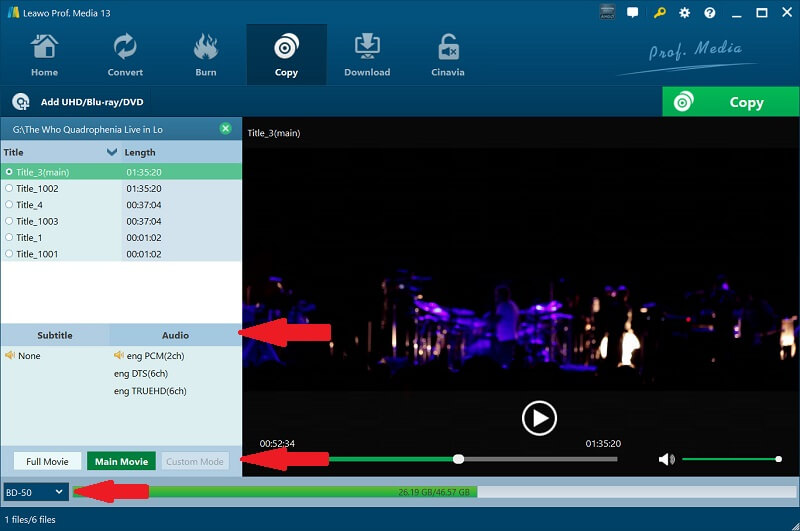Click Add UHD/Blu-ray/DVD text button

[x=92, y=102]
